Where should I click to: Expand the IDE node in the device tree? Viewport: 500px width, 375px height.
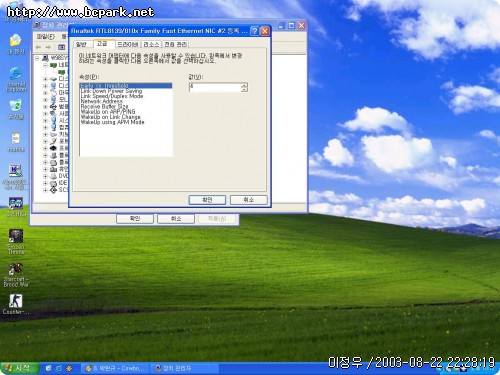(x=45, y=183)
